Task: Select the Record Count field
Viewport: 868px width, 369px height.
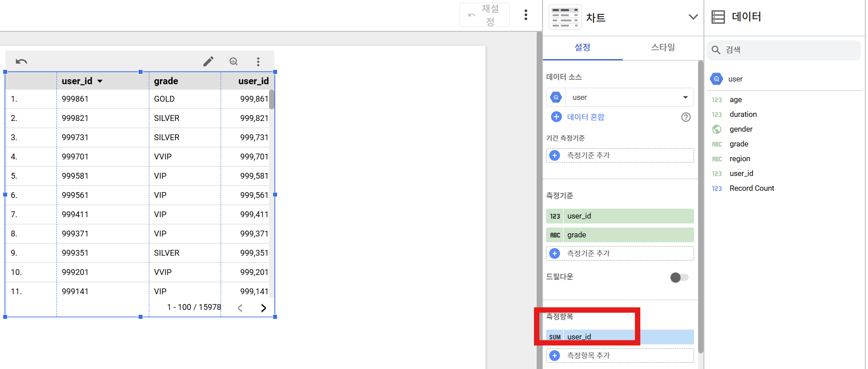Action: click(x=752, y=188)
